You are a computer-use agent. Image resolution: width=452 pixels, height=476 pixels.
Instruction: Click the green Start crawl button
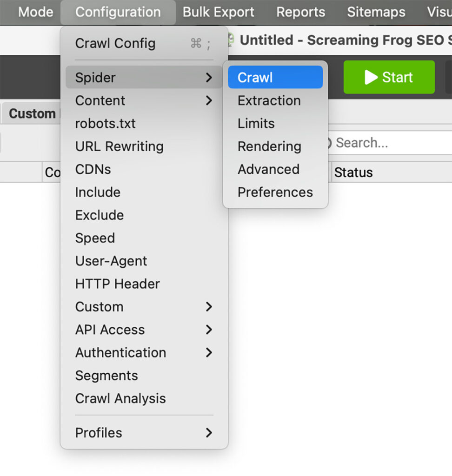tap(389, 77)
